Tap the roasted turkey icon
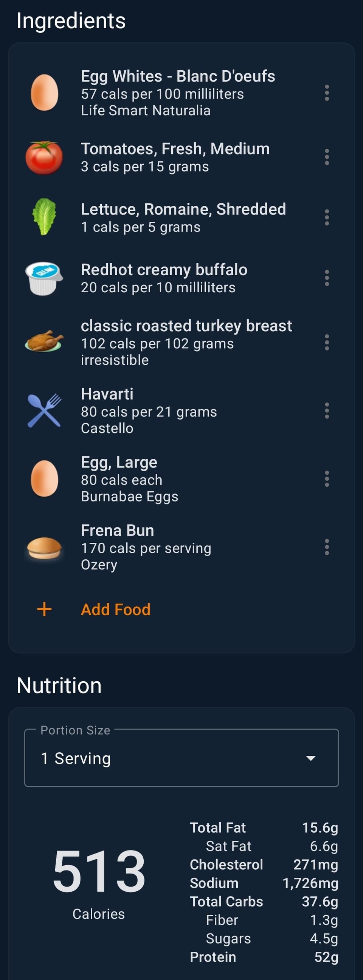Viewport: 363px width, 980px height. (44, 341)
